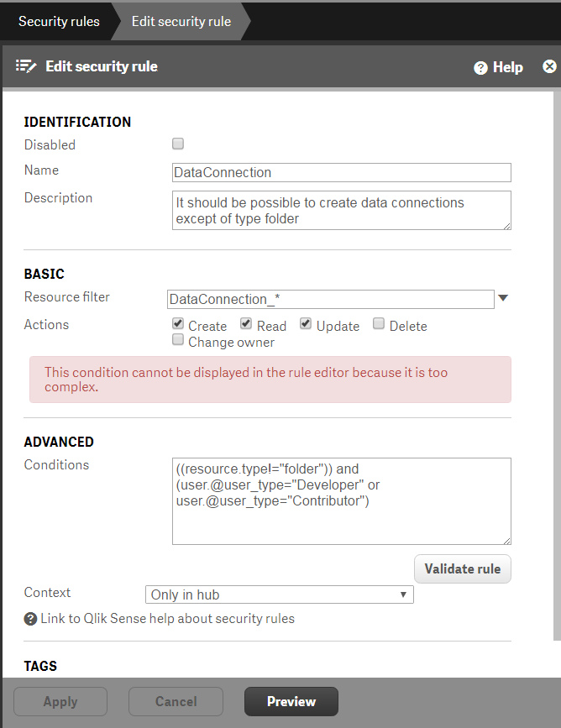Expand the Resource filter dropdown arrow
Screen dimensions: 561x728
point(503,298)
